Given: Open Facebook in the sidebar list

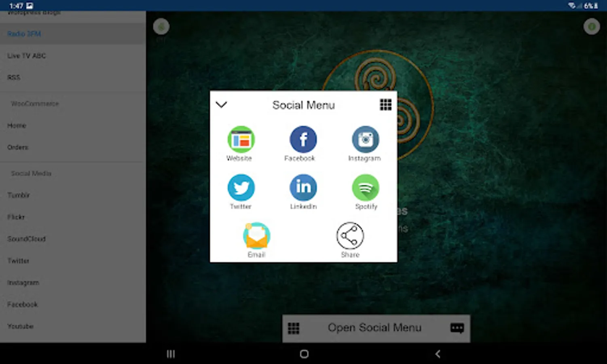Looking at the screenshot, I should coord(73,304).
